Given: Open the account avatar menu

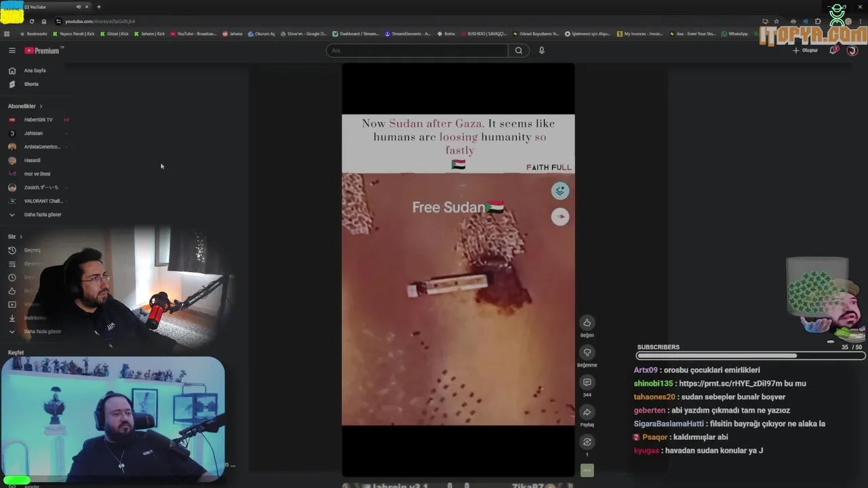Looking at the screenshot, I should (852, 50).
